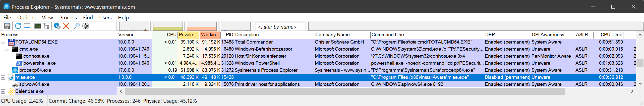The height and width of the screenshot is (106, 644).
Task: Click the Save toolbar icon
Action: coord(7,26)
